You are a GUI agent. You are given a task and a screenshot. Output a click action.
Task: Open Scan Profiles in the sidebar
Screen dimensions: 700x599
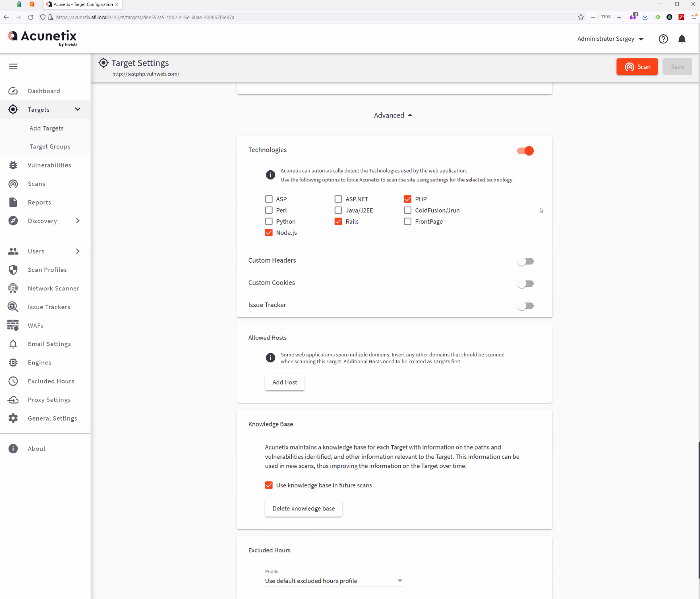[47, 270]
